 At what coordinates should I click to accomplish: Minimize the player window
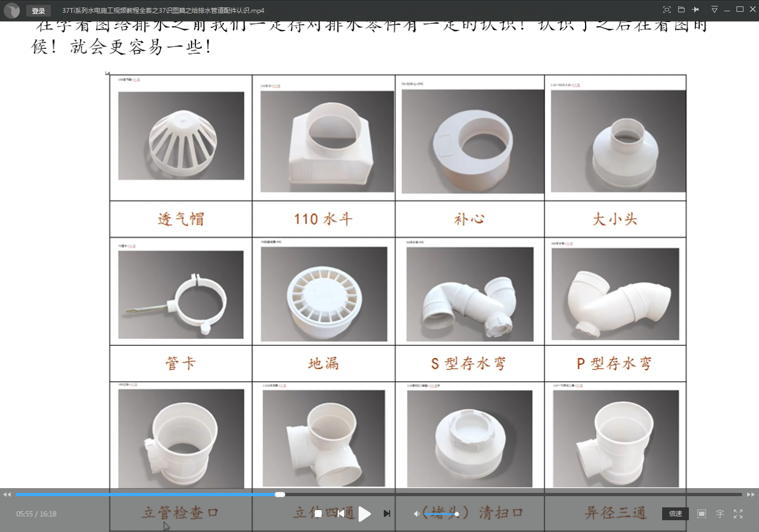[727, 10]
